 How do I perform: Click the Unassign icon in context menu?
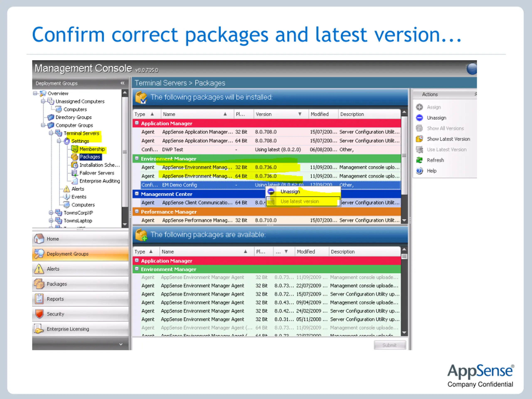click(271, 191)
